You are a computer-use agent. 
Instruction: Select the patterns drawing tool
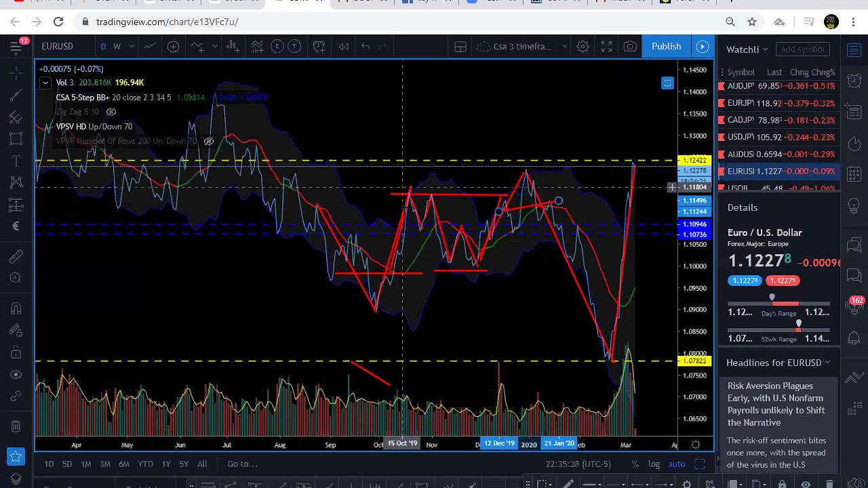(16, 182)
